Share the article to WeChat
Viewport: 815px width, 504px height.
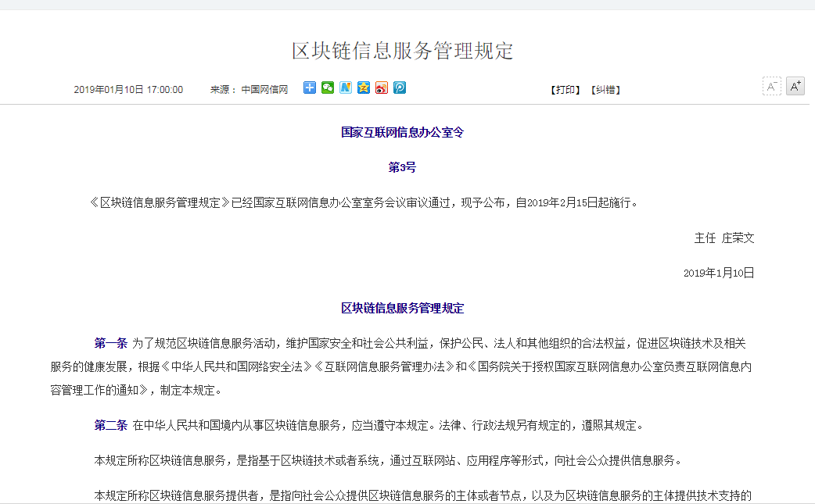tap(328, 88)
